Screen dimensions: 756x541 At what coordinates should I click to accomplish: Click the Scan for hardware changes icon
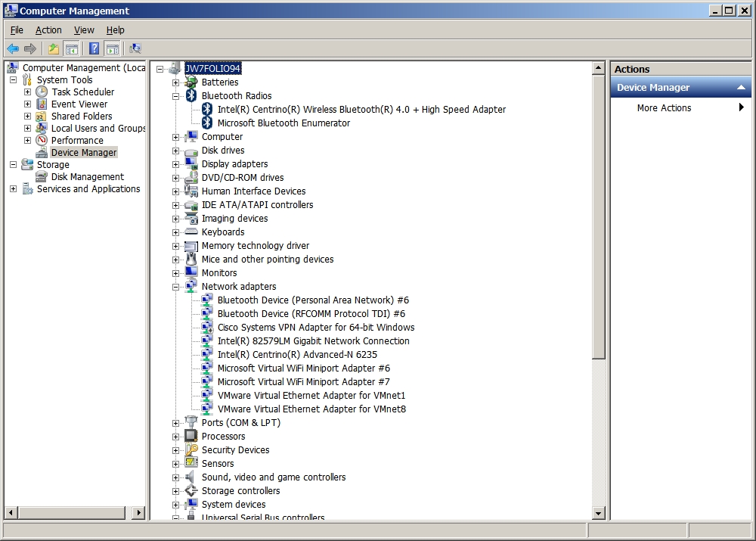(135, 48)
